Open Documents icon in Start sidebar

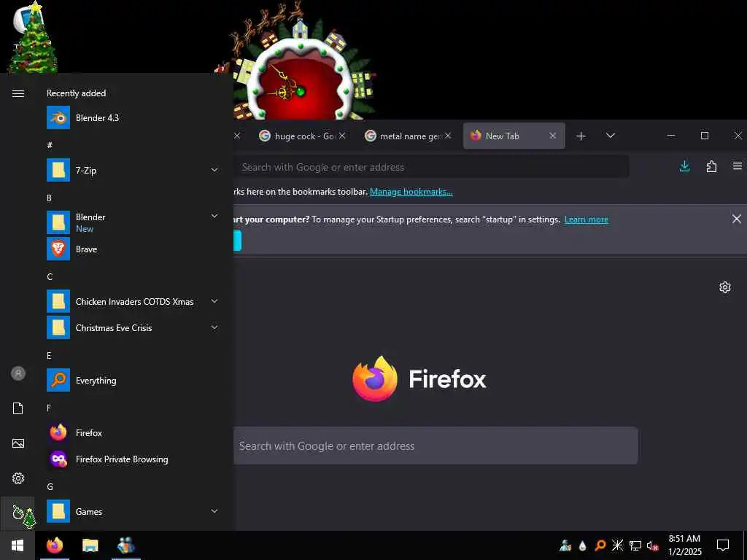pos(18,408)
